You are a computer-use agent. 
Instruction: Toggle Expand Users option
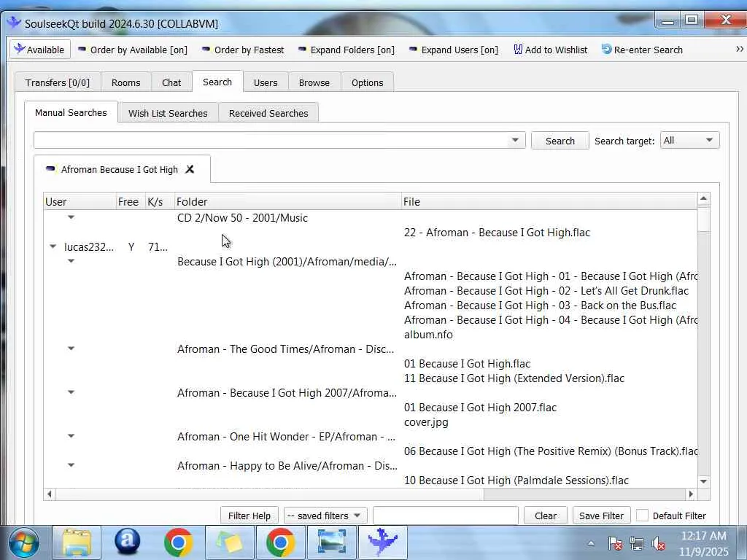(x=453, y=50)
